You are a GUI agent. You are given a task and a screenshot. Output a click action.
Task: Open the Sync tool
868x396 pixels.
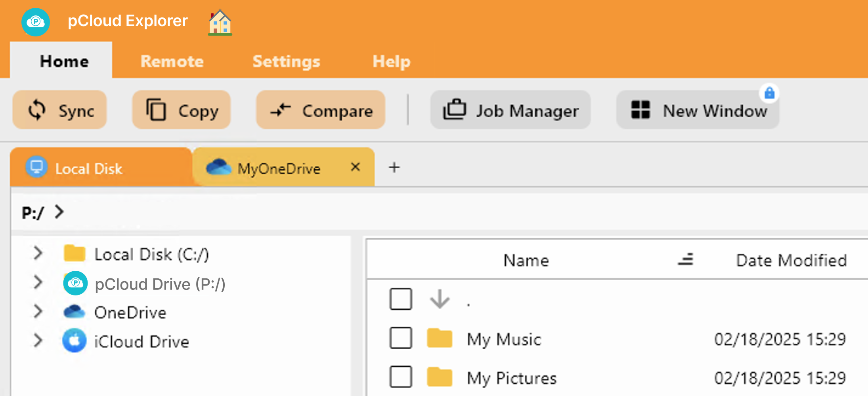click(59, 110)
